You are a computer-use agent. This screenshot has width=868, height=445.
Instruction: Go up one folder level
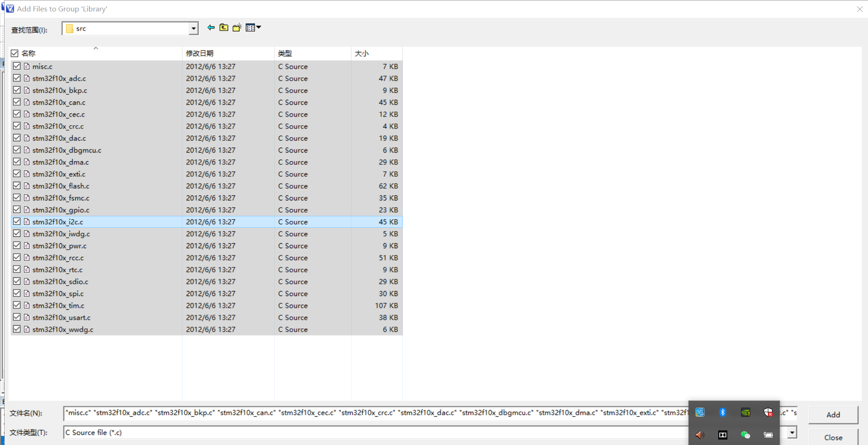223,27
